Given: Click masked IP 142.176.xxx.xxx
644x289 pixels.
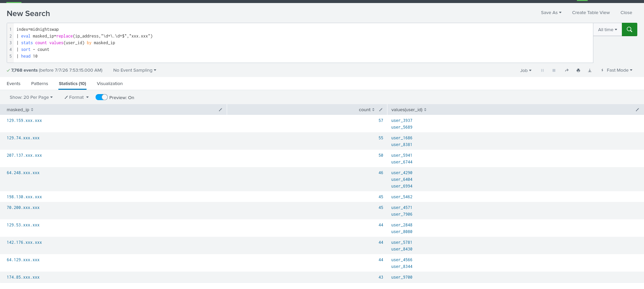Looking at the screenshot, I should click(24, 242).
